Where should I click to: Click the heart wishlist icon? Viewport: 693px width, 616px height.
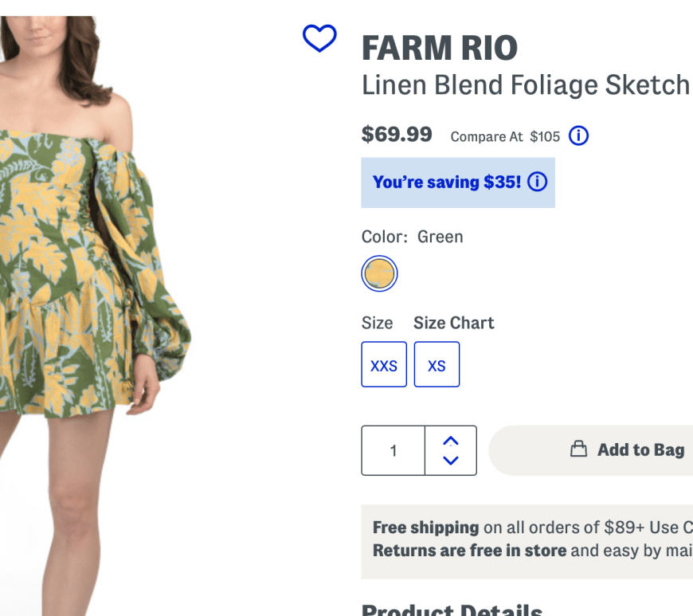[319, 38]
